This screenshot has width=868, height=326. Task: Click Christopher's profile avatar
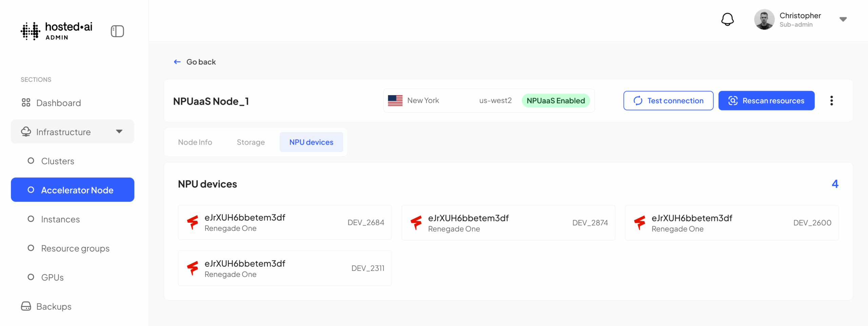click(x=764, y=19)
